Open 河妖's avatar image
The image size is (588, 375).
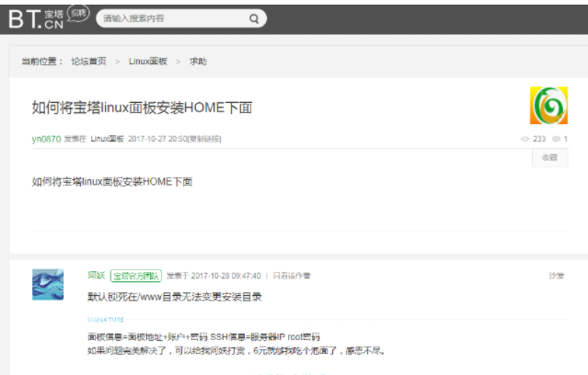48,284
